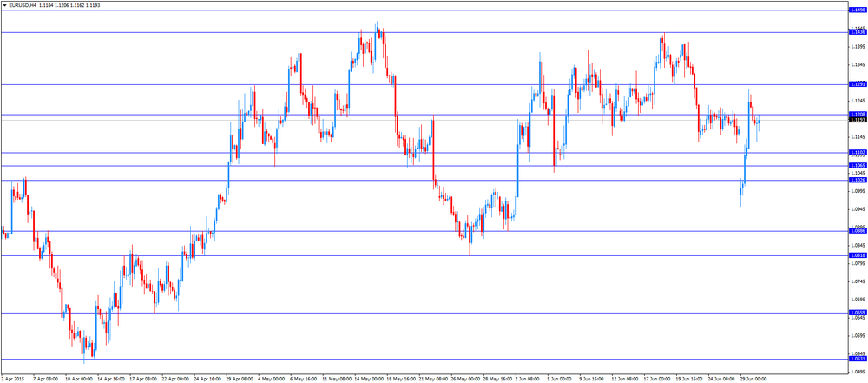Click the 1.0845 price scale value
The height and width of the screenshot is (383, 868).
click(x=858, y=246)
